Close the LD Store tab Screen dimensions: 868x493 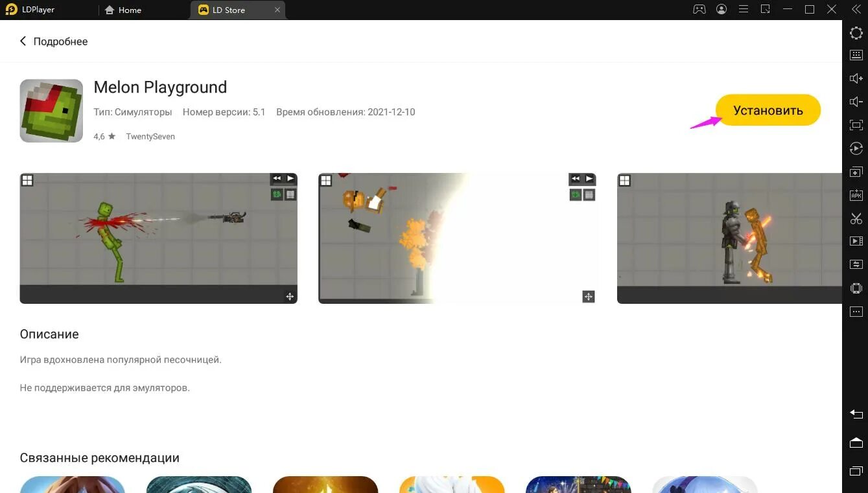pyautogui.click(x=278, y=10)
